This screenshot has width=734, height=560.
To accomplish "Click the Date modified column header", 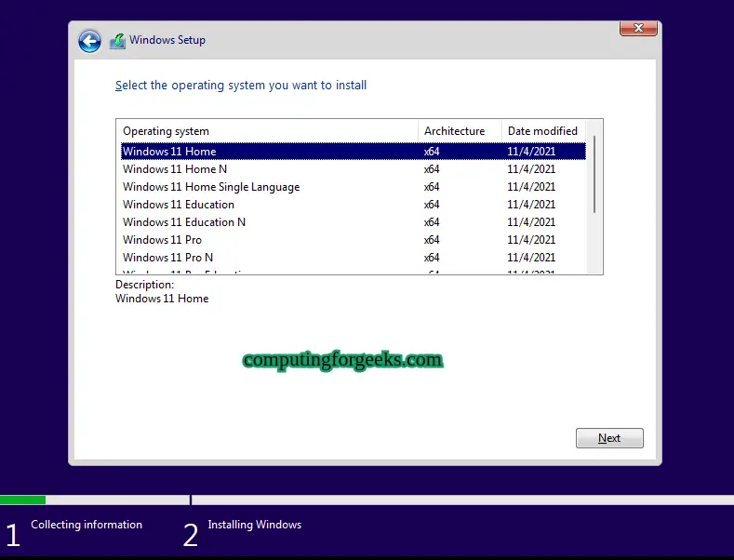I will click(x=543, y=131).
